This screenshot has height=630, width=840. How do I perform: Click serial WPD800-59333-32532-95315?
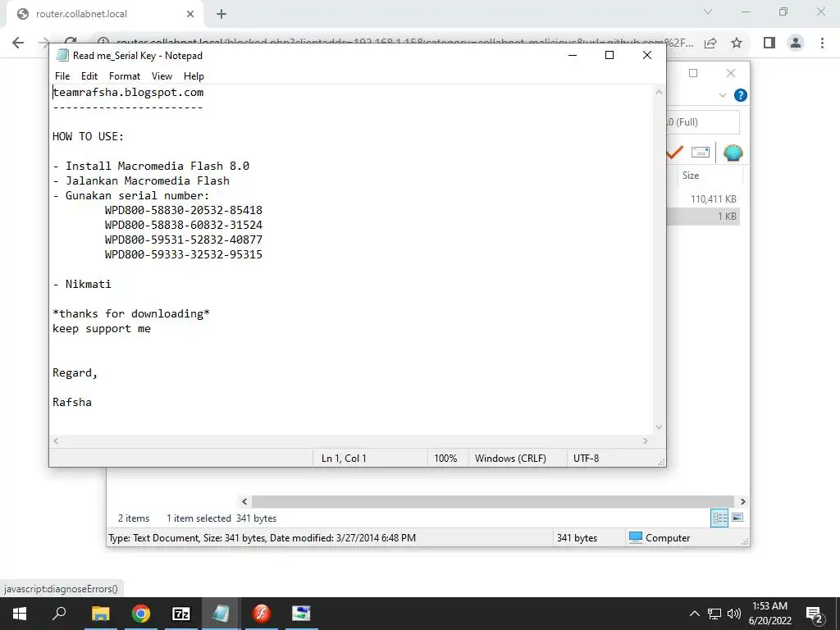click(184, 254)
